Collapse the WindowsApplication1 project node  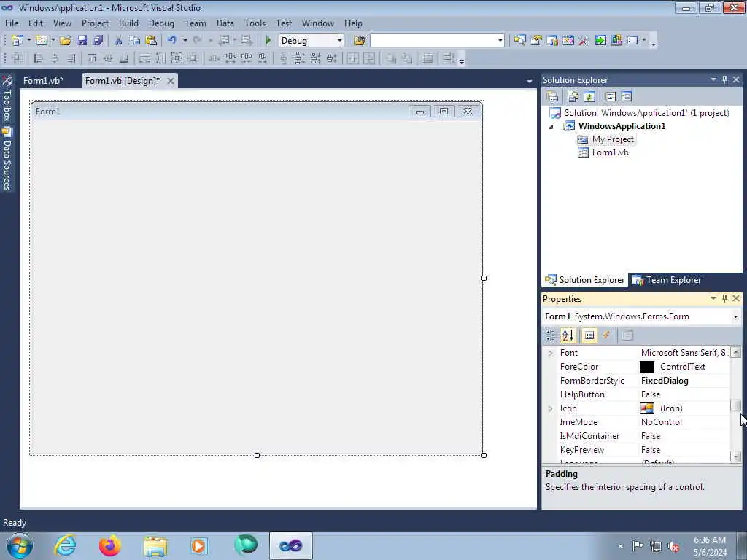coord(551,127)
